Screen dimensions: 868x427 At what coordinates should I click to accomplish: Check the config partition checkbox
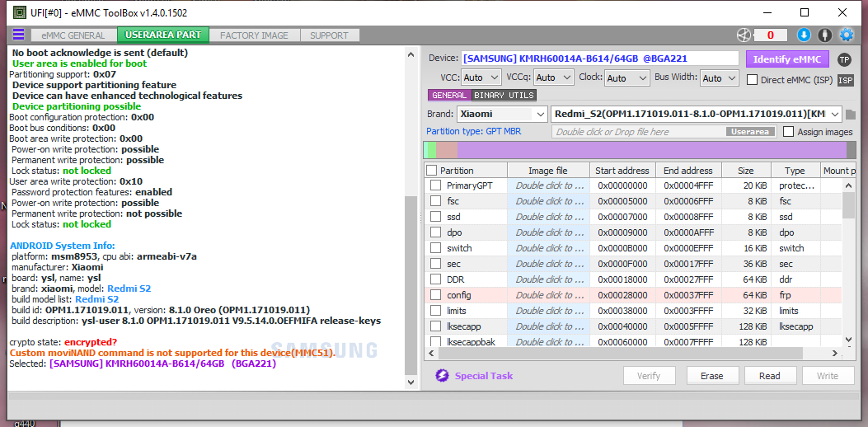[x=436, y=295]
